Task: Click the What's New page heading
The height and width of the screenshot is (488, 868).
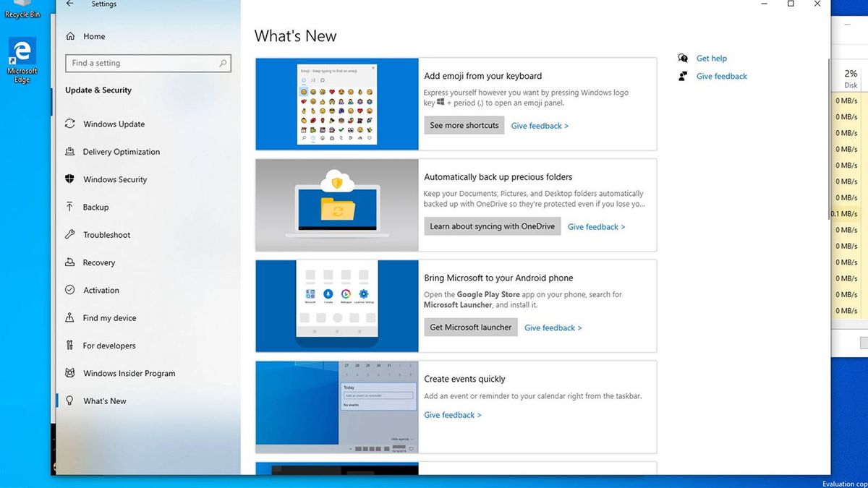Action: pos(295,36)
